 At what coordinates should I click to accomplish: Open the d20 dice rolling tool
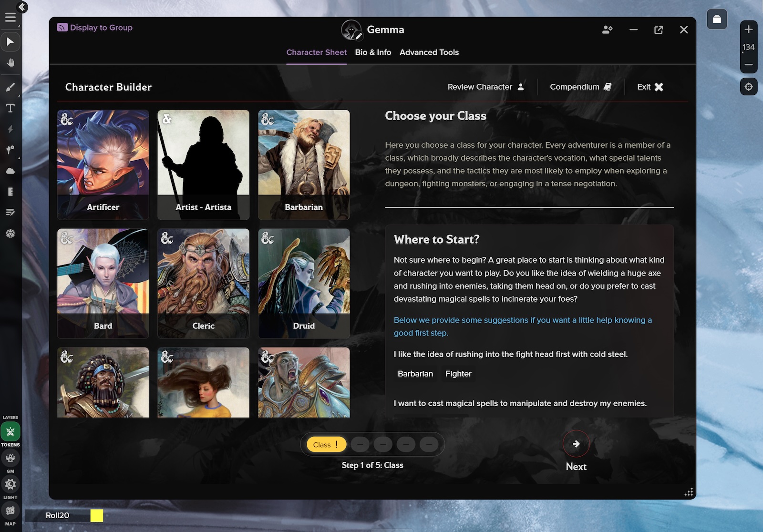(10, 234)
